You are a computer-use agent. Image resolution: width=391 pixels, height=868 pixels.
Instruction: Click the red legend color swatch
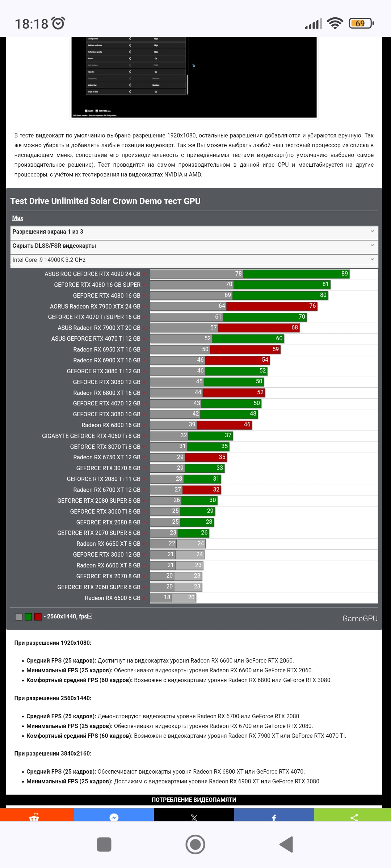(x=38, y=617)
